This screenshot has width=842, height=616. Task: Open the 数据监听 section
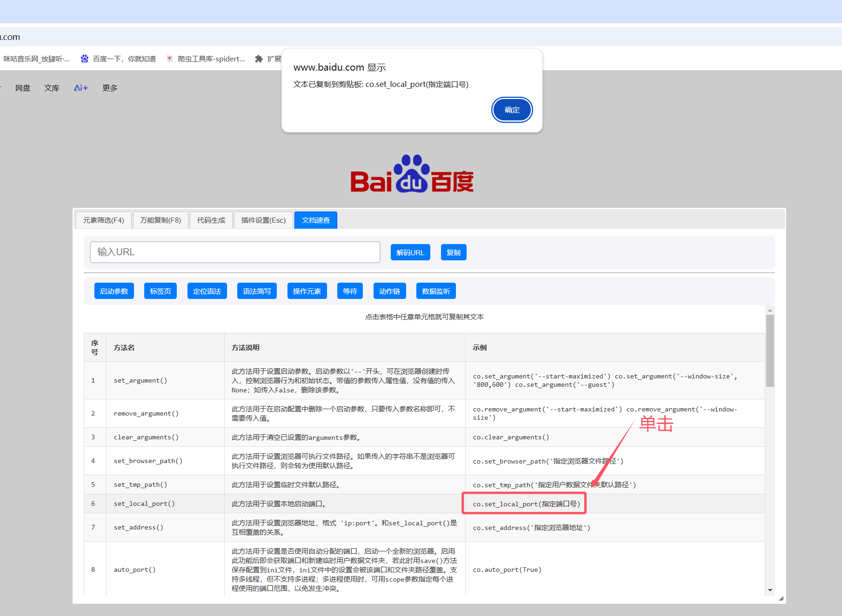point(436,291)
